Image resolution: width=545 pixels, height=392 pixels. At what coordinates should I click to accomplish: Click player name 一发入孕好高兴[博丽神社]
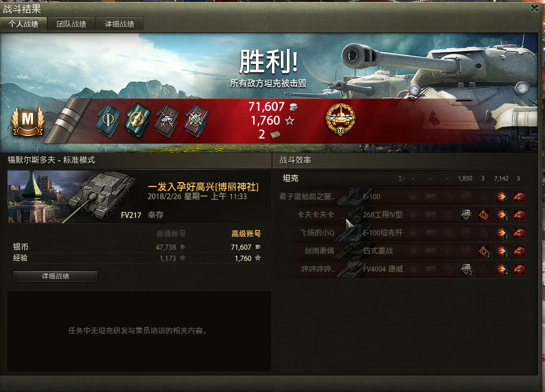203,187
